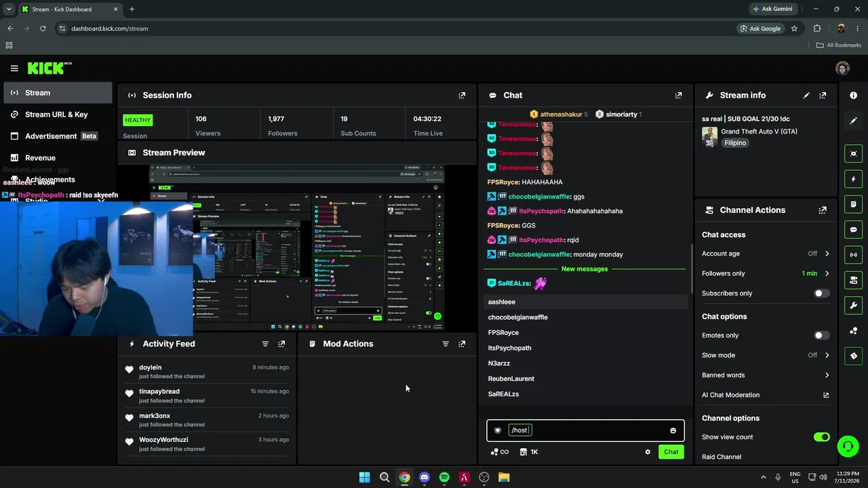Open the emote picker in chat input
This screenshot has width=868, height=488.
coord(673,430)
